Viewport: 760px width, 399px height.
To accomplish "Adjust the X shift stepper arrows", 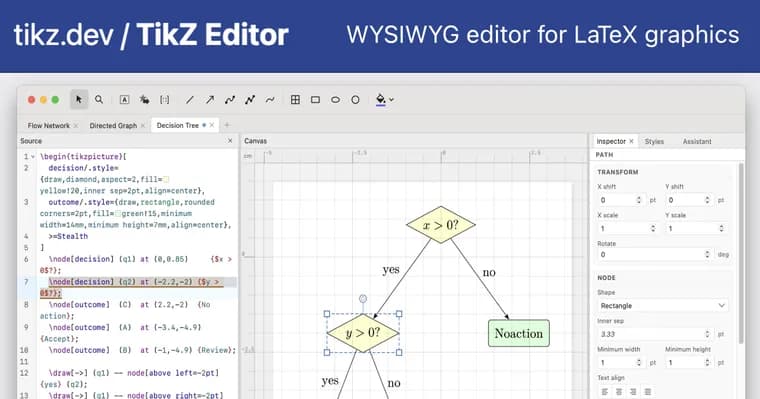I will [x=639, y=200].
